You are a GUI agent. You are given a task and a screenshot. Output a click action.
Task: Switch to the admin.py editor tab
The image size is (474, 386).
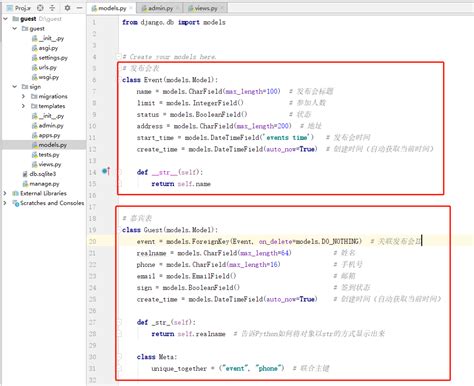click(160, 8)
